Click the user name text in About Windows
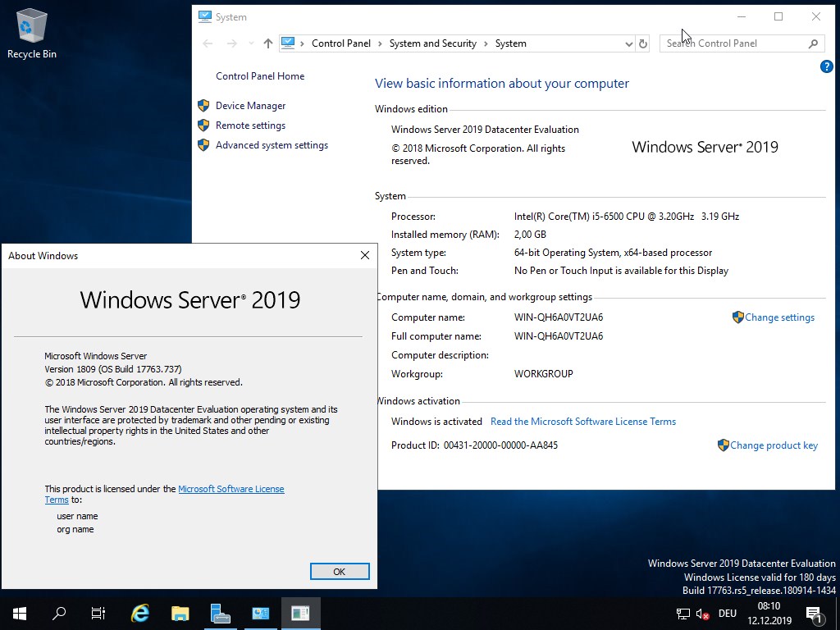 point(77,517)
